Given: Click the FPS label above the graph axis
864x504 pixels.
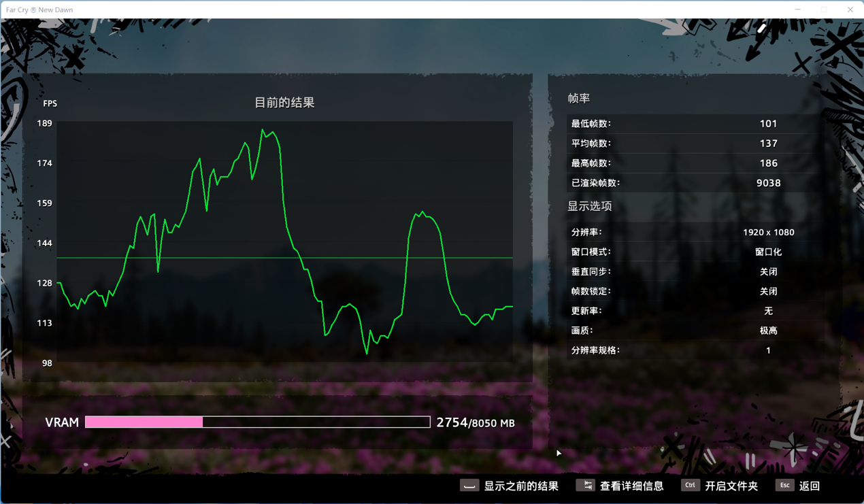Looking at the screenshot, I should [50, 103].
